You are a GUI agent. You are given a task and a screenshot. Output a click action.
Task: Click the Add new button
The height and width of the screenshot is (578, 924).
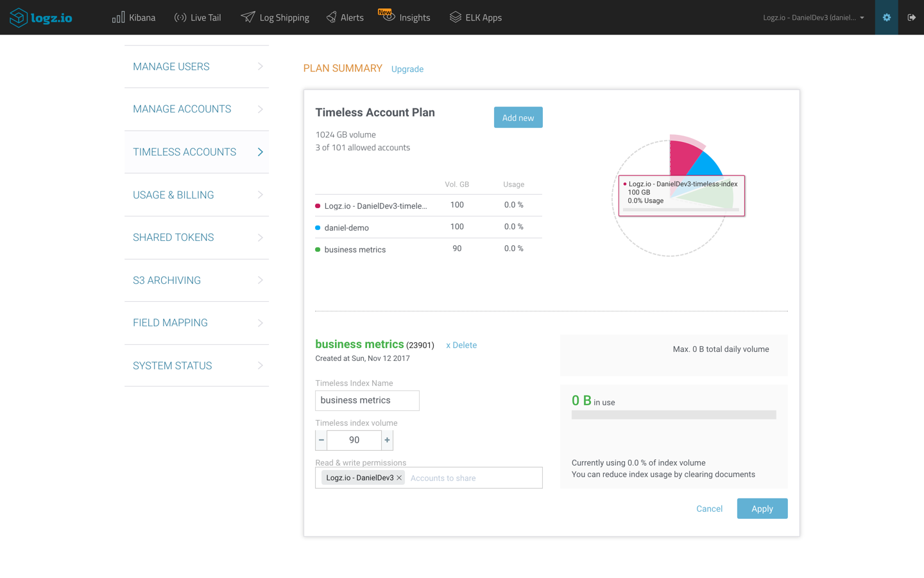(518, 118)
